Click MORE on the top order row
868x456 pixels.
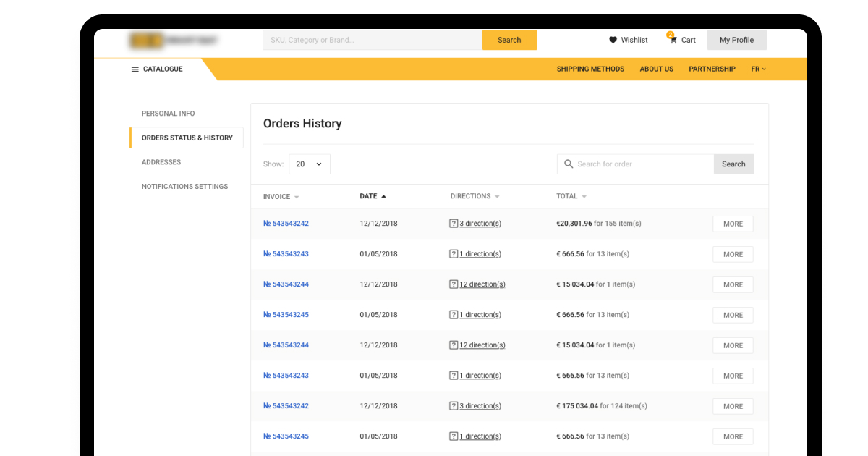point(732,224)
